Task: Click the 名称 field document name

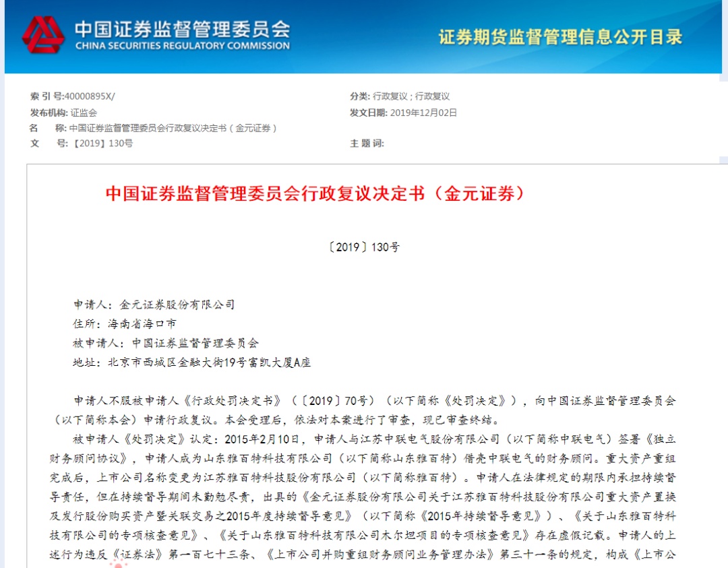Action: pos(173,128)
